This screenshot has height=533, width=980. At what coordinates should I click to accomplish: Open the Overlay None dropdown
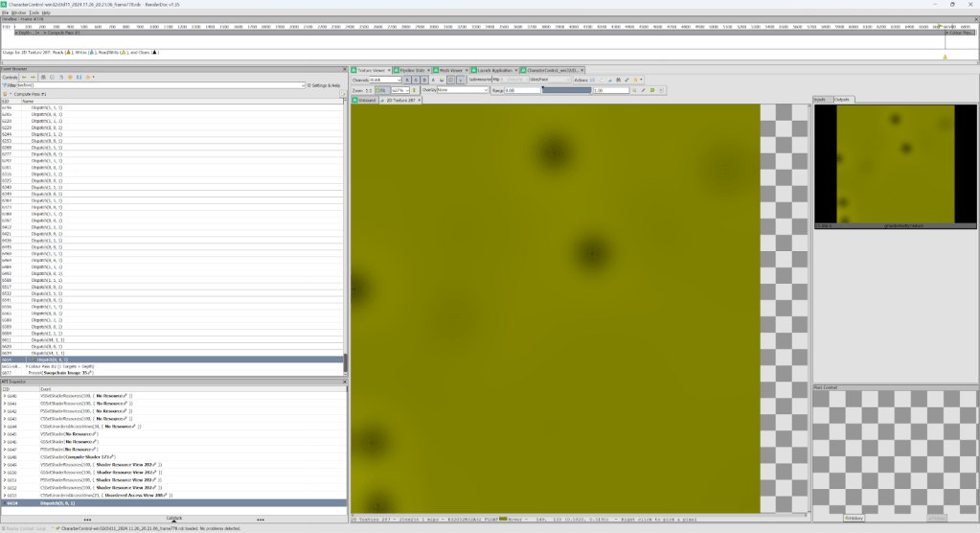[x=463, y=90]
